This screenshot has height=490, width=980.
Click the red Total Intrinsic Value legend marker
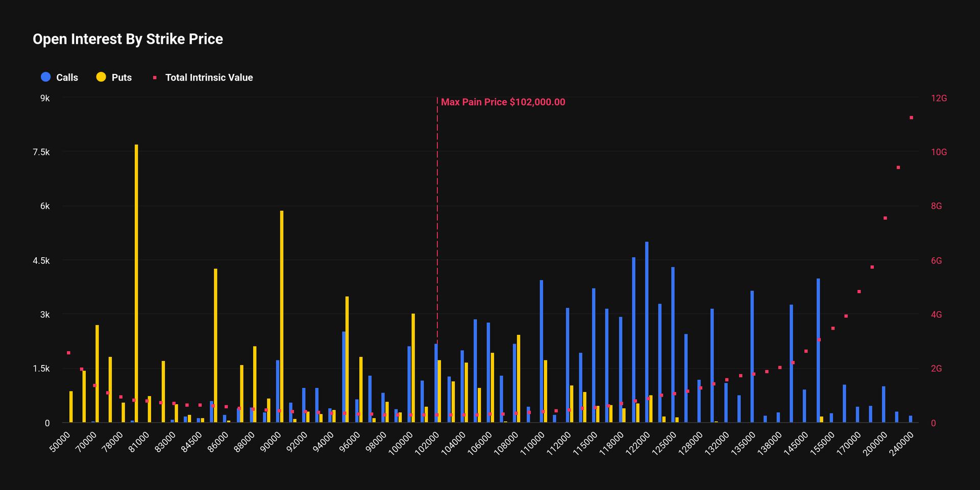coord(155,77)
